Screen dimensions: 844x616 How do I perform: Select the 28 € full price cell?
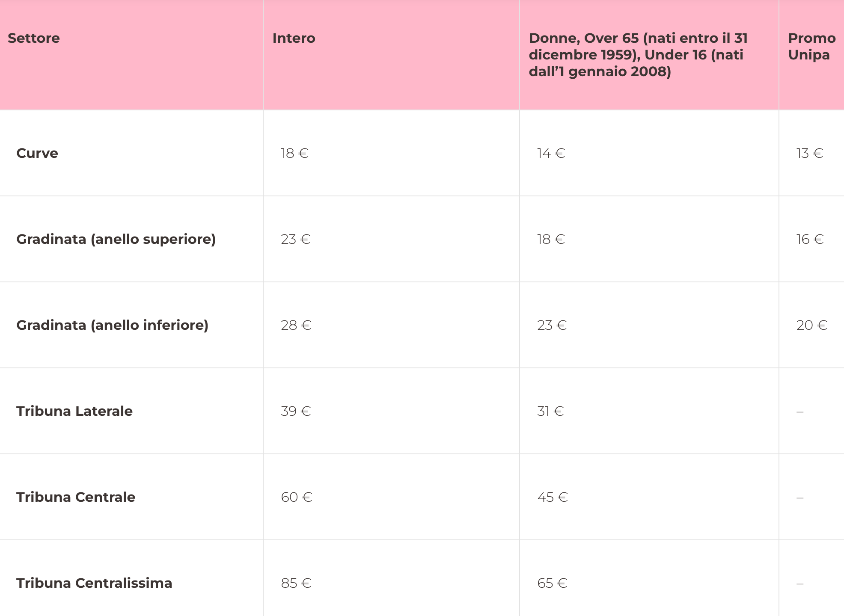click(x=296, y=325)
